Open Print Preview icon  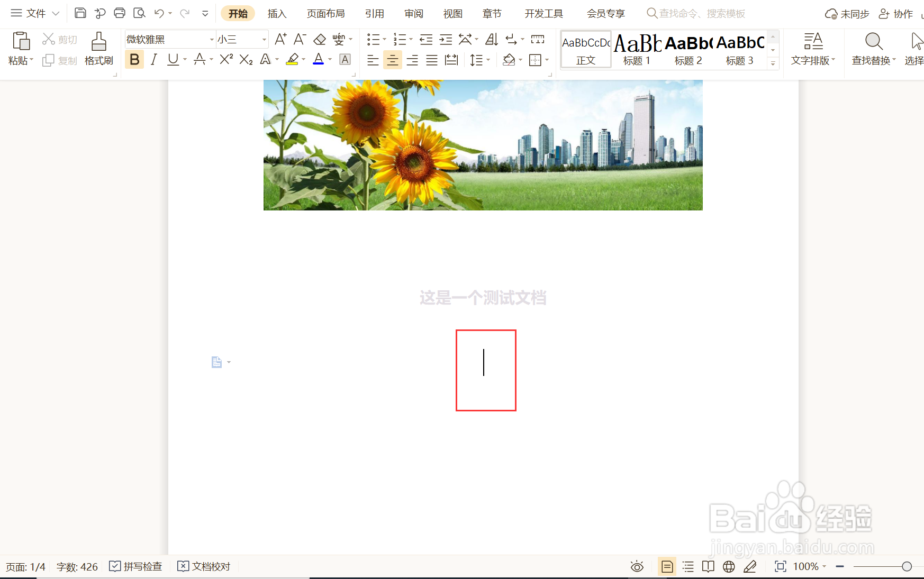(139, 13)
